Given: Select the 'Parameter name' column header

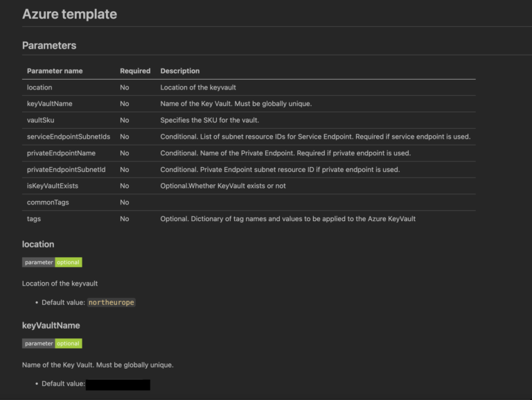Looking at the screenshot, I should point(55,71).
